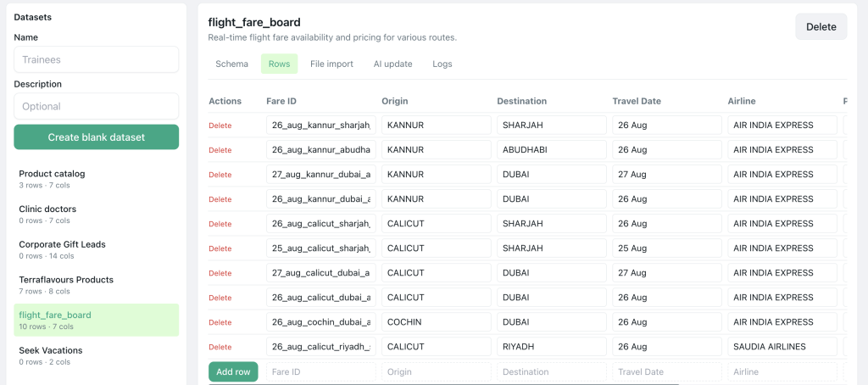This screenshot has width=868, height=385.
Task: Edit the ABUDHABI destination field
Action: coord(551,149)
